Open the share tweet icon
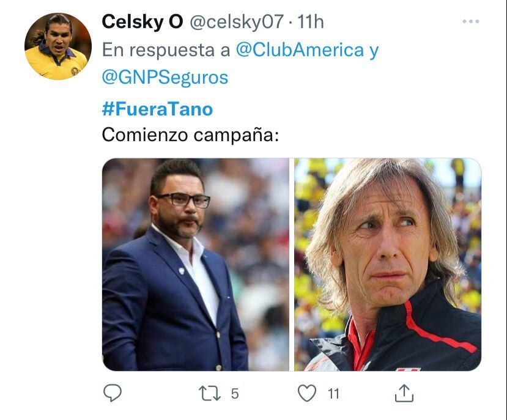This screenshot has width=507, height=420. click(404, 392)
